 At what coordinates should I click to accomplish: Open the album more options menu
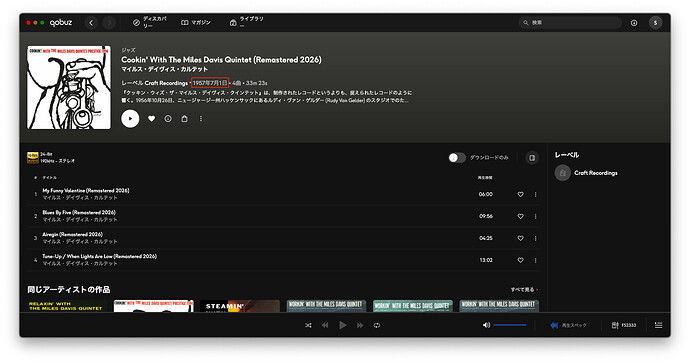coord(201,119)
